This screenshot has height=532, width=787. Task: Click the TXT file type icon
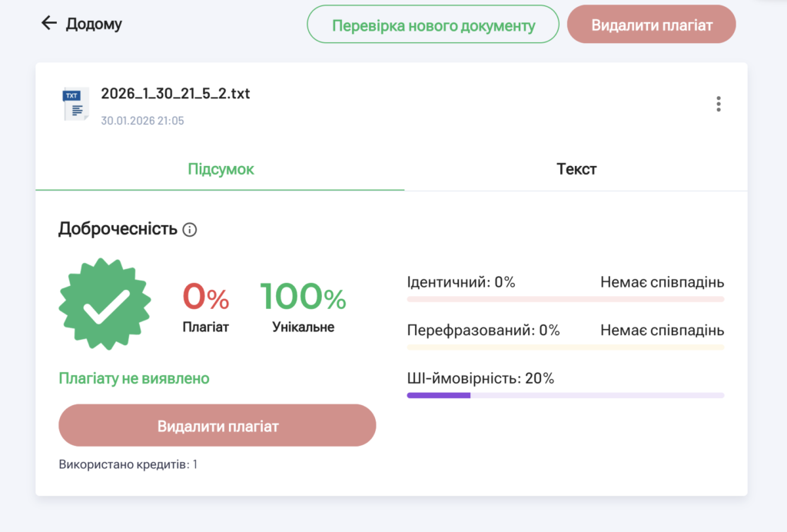coord(75,105)
